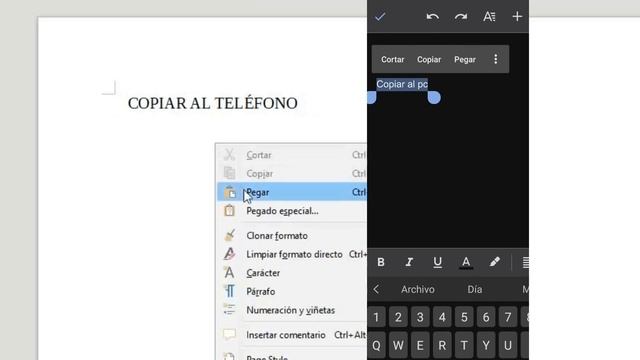Choose the 'Archivo' keyboard suggestion
This screenshot has width=640, height=360.
418,289
